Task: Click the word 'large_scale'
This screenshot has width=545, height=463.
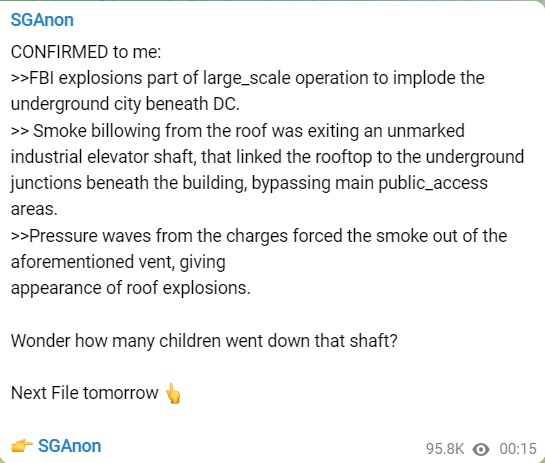Action: coord(247,78)
